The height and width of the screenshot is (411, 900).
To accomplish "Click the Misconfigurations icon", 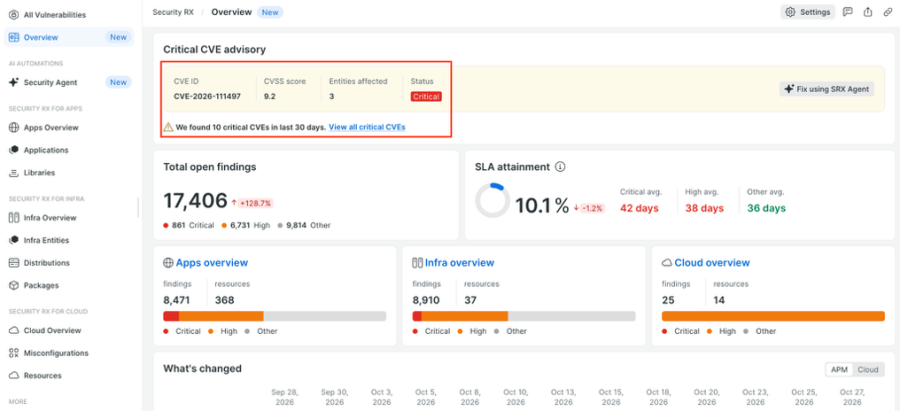I will (14, 353).
